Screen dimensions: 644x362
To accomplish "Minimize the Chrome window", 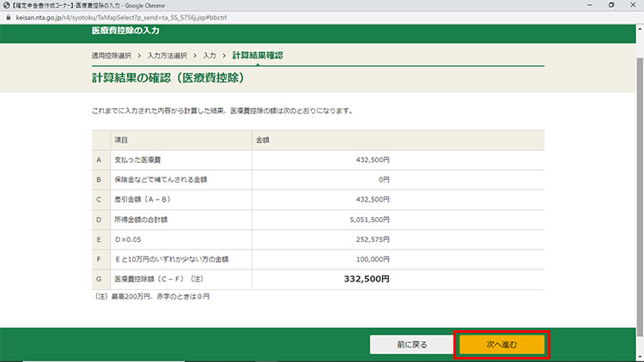I will pos(586,4).
